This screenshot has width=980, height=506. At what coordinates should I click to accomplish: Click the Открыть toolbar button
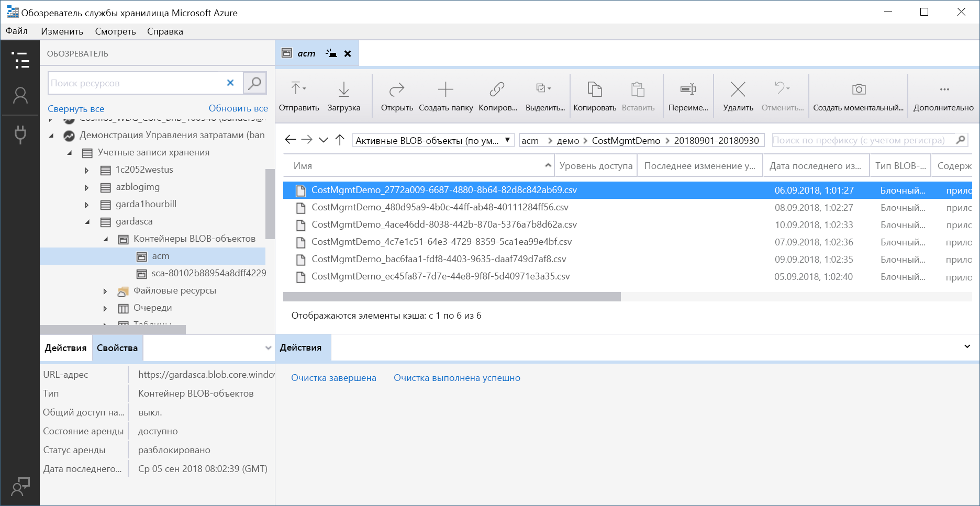pos(397,96)
